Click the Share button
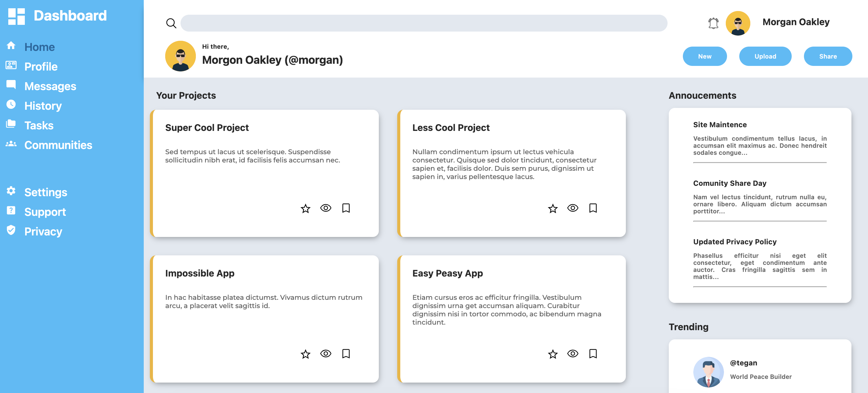868x393 pixels. 828,56
